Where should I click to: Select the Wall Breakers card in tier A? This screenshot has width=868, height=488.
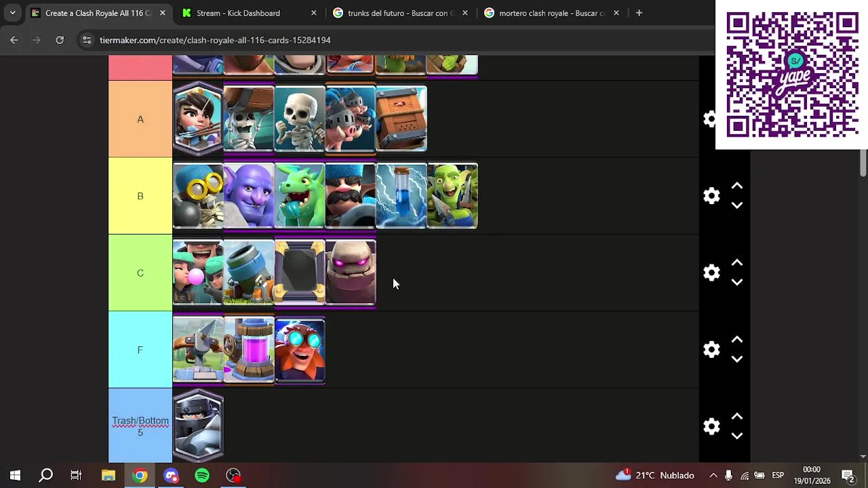[x=249, y=119]
